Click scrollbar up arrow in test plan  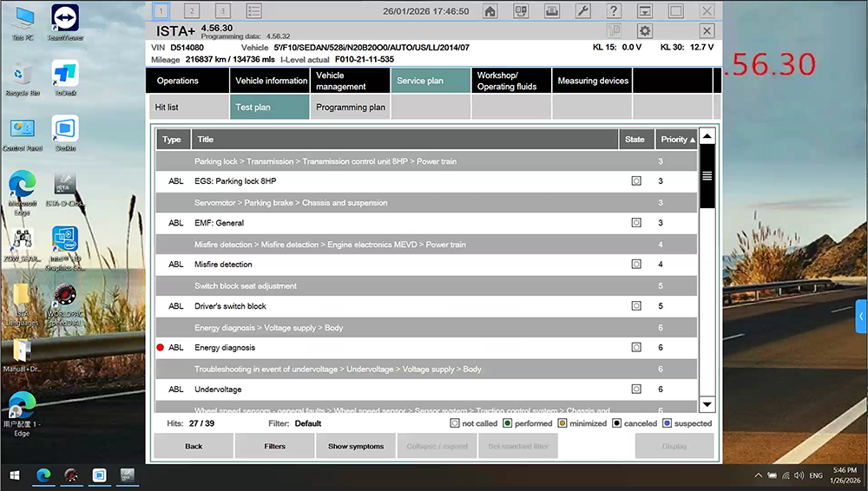click(707, 136)
